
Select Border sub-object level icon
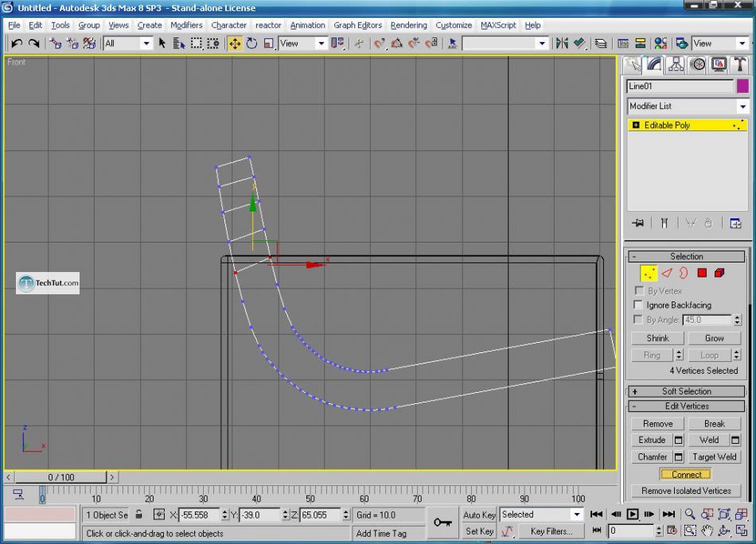click(x=684, y=274)
